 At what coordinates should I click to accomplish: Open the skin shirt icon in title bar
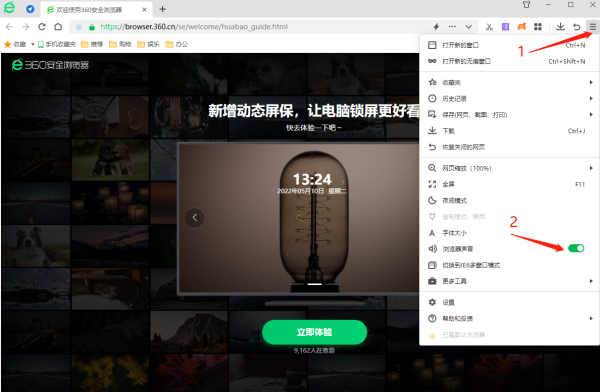pos(527,5)
